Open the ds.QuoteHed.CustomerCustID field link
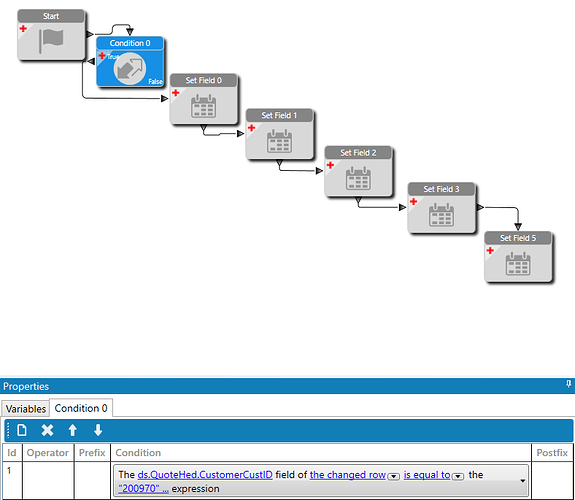The height and width of the screenshot is (500, 575). pyautogui.click(x=205, y=475)
